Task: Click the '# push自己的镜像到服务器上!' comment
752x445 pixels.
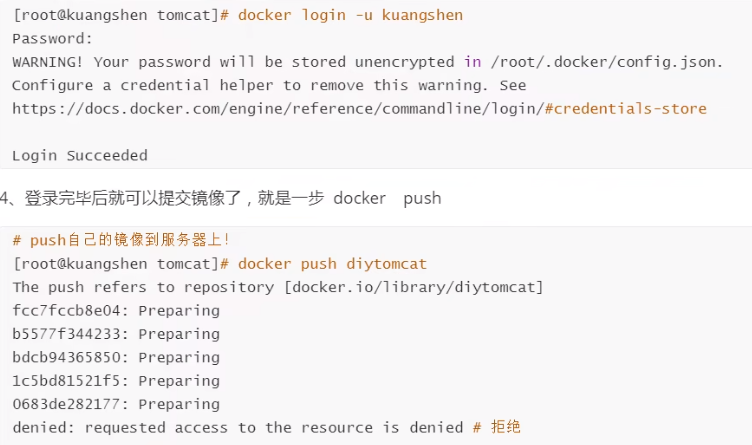Action: point(121,240)
